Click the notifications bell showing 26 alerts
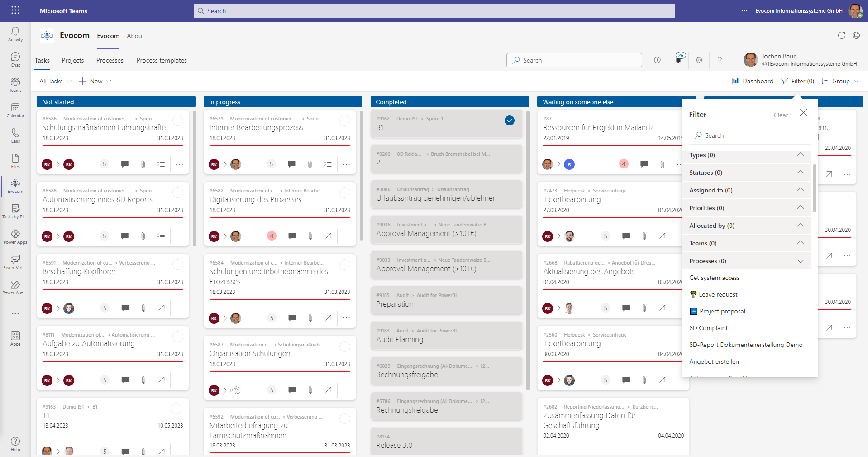Image resolution: width=868 pixels, height=457 pixels. (678, 60)
